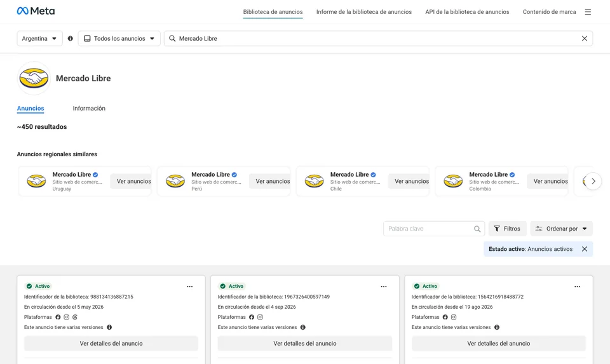Click Facebook icon on 19 ago 2026 ad
Image resolution: width=610 pixels, height=364 pixels.
445,317
